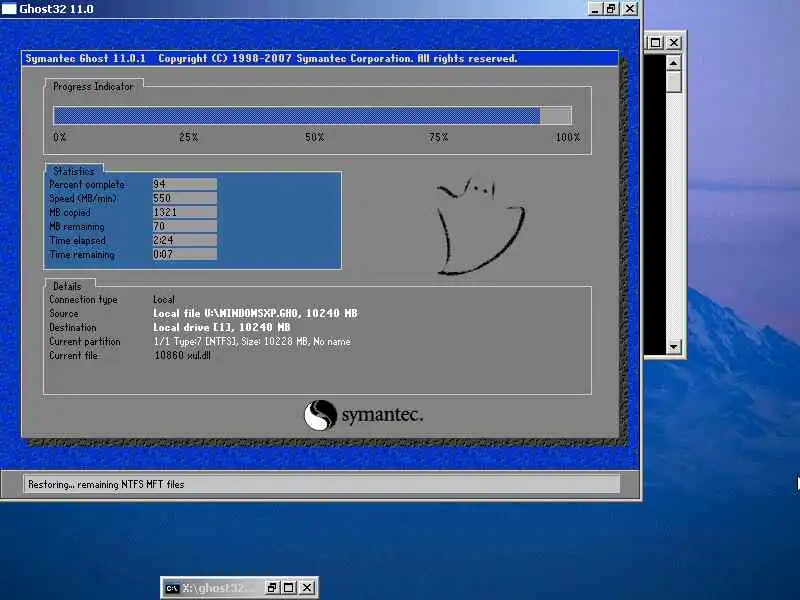The image size is (800, 600).
Task: Click the Time remaining label
Action: [x=82, y=254]
